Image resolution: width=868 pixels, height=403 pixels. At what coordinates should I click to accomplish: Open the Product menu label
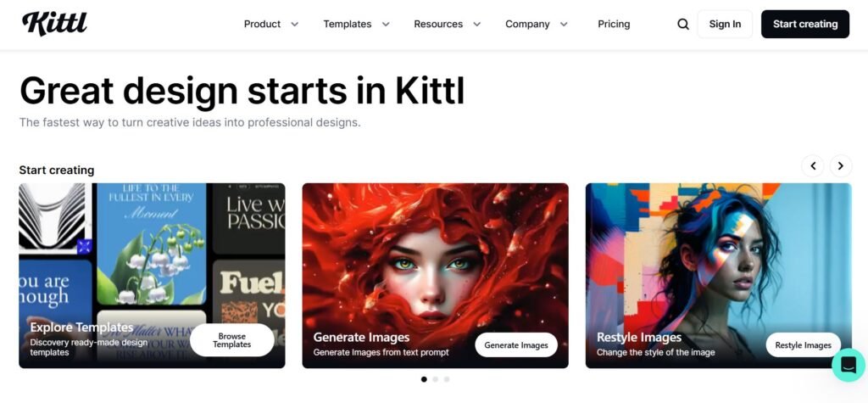click(x=263, y=24)
